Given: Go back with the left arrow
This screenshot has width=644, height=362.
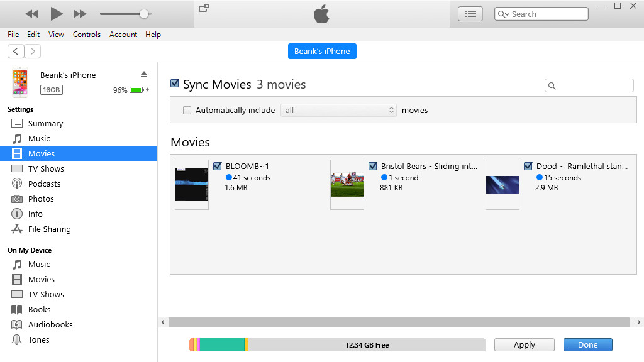Looking at the screenshot, I should click(16, 52).
